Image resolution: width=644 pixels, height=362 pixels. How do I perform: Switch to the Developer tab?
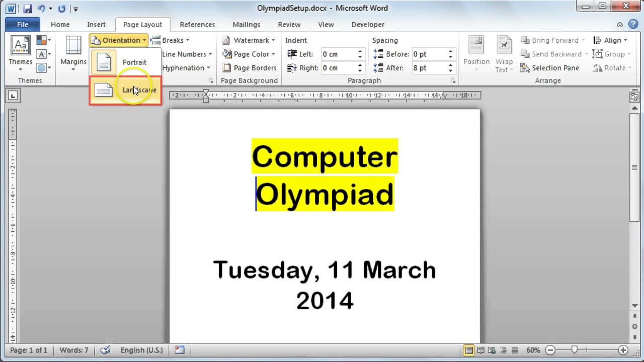(368, 24)
